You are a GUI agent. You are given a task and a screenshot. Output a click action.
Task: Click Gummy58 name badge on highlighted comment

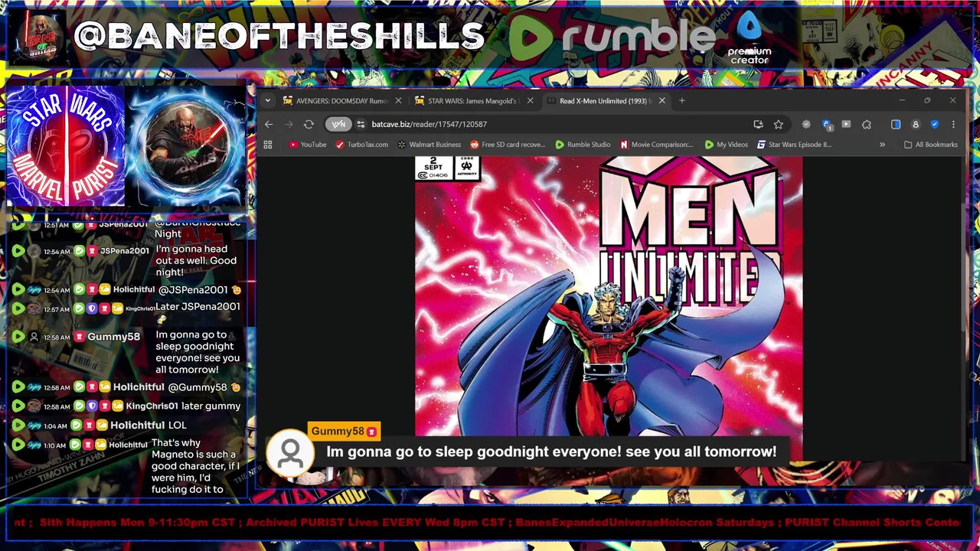344,431
